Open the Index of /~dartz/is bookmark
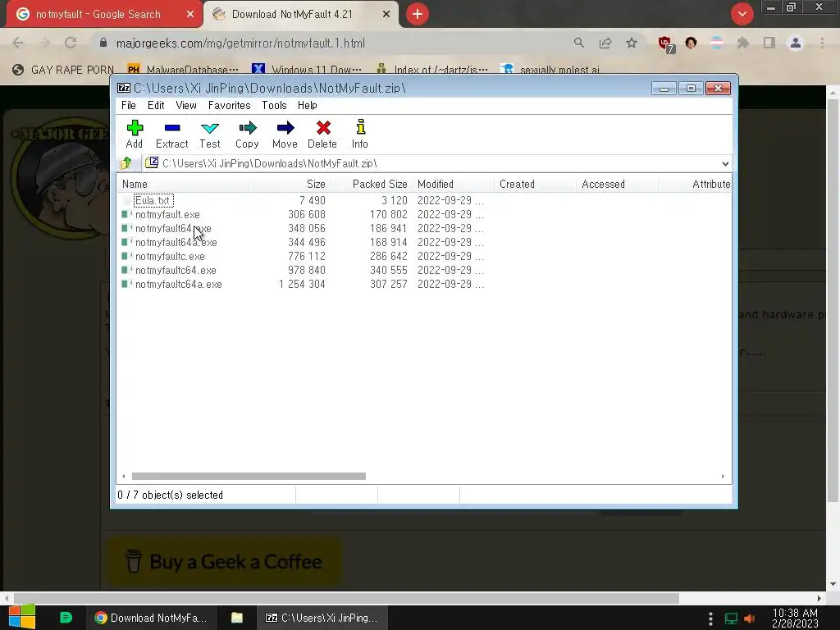Viewport: 840px width, 630px height. coord(432,70)
